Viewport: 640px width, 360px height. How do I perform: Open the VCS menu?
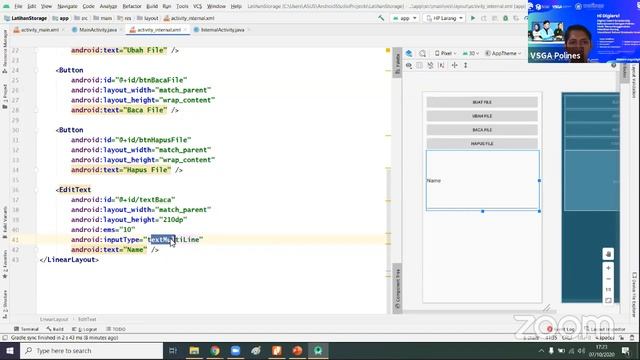tap(198, 6)
